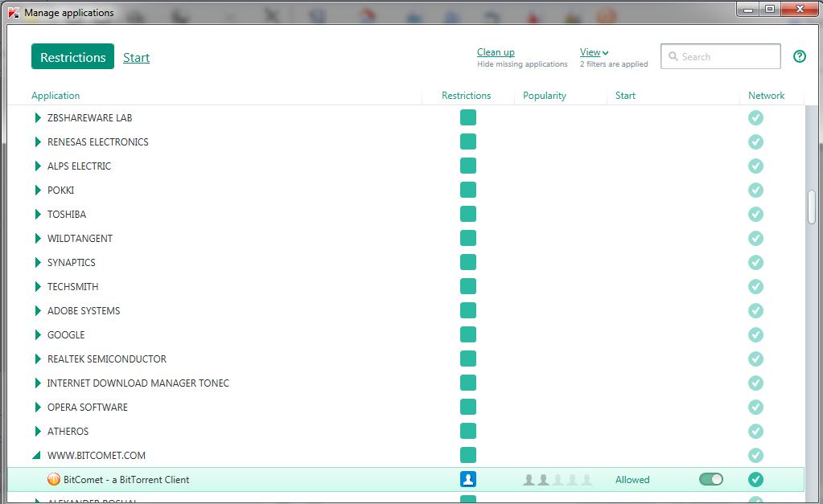Click BitComet popularity user icons
Screen dimensions: 823x504
(x=558, y=479)
